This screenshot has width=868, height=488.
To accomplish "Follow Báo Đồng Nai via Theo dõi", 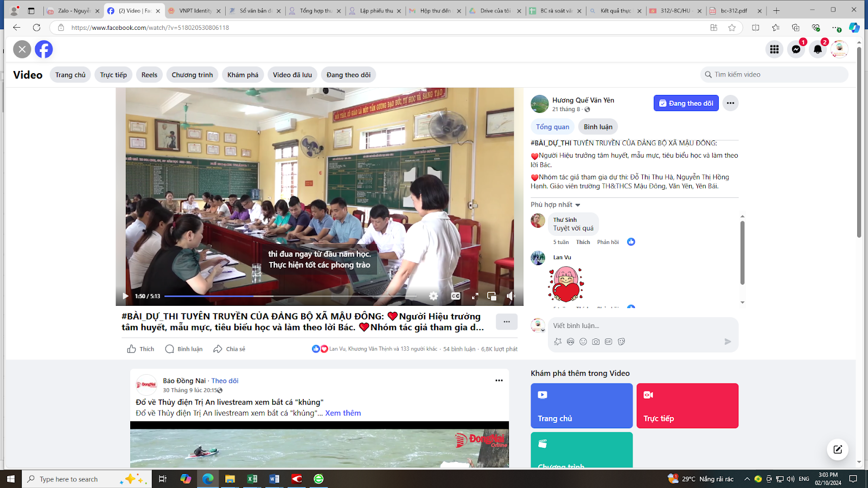I will pos(225,381).
